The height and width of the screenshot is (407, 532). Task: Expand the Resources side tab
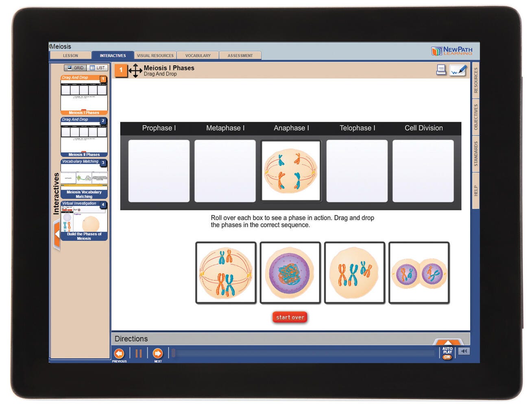point(475,80)
